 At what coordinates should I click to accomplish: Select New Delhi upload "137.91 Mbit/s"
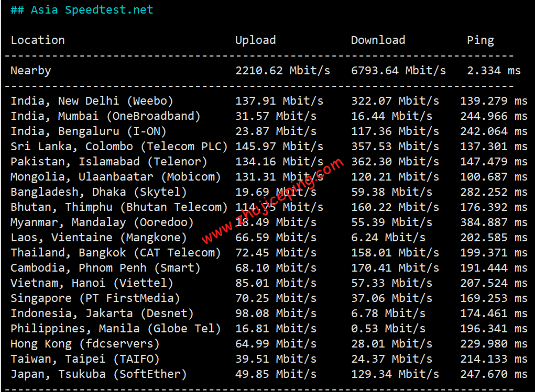point(279,101)
